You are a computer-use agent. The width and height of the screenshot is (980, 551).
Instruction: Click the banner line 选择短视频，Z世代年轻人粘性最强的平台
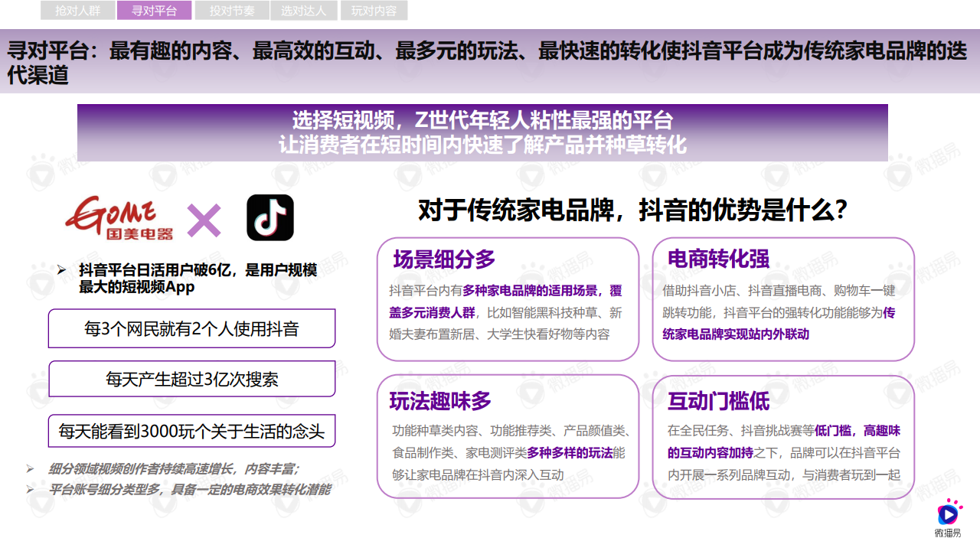(x=482, y=120)
